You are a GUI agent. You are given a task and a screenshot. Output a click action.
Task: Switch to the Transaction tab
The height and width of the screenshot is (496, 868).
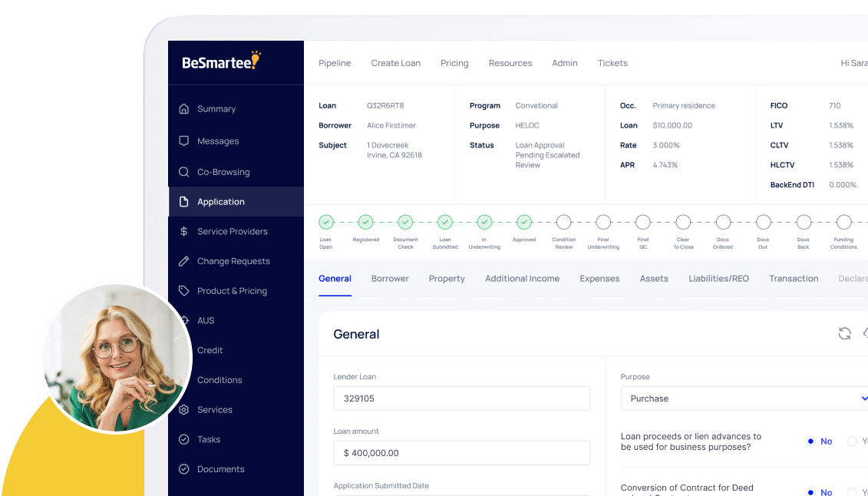[794, 279]
